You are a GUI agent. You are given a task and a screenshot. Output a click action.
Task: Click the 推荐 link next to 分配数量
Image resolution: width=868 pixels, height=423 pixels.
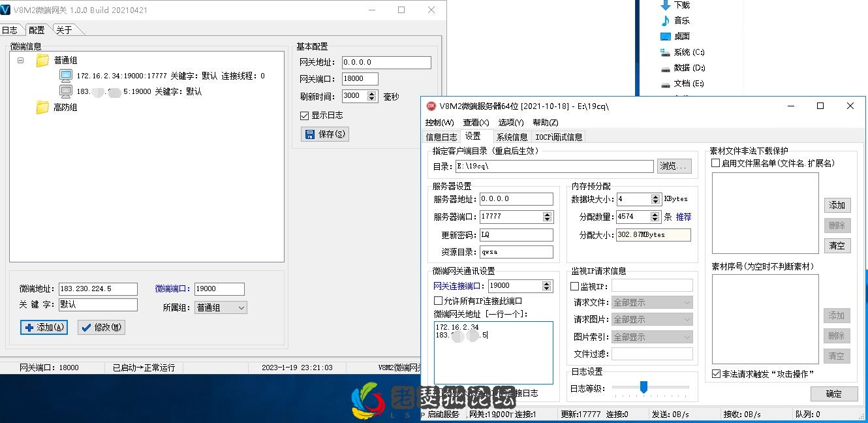(x=683, y=217)
